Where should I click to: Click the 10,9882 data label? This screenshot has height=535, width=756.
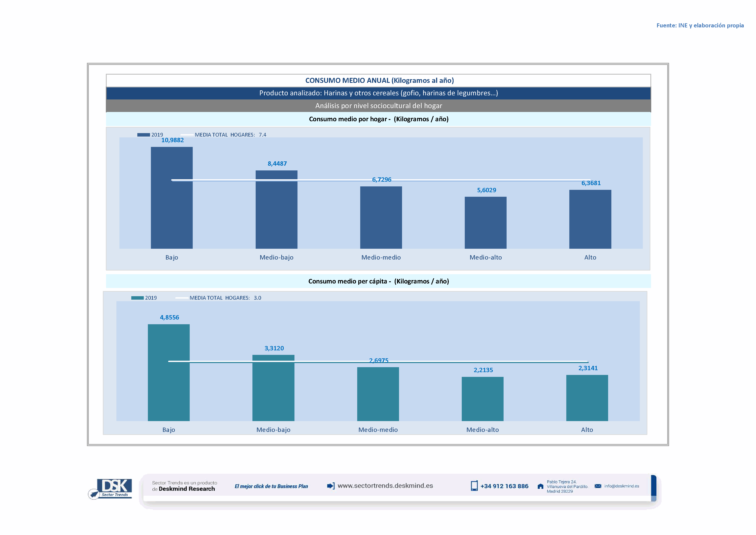coord(172,140)
